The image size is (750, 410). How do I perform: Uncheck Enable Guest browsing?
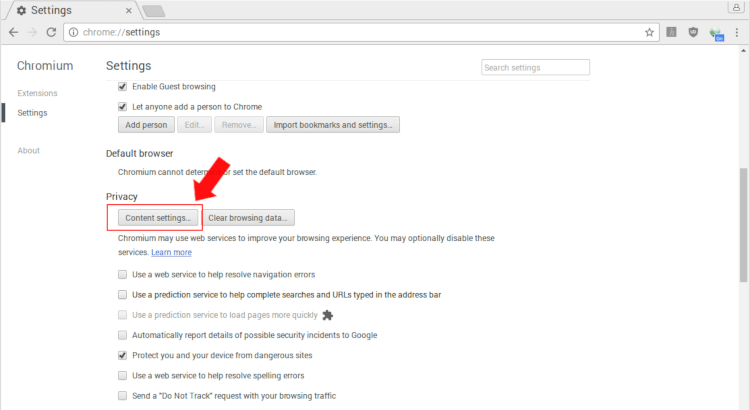(x=122, y=87)
